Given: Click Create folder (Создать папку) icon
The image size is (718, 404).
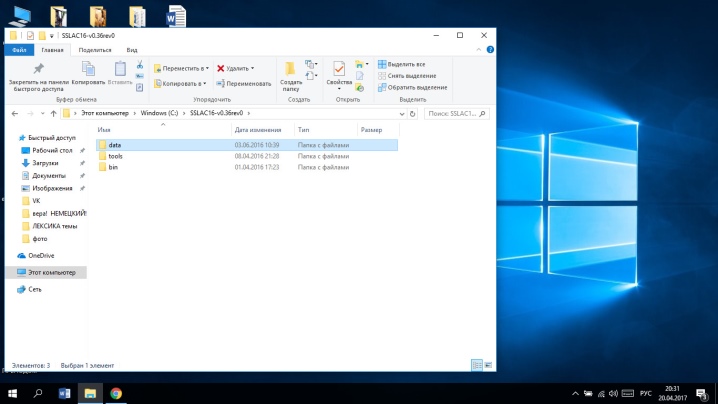Looking at the screenshot, I should pos(290,69).
